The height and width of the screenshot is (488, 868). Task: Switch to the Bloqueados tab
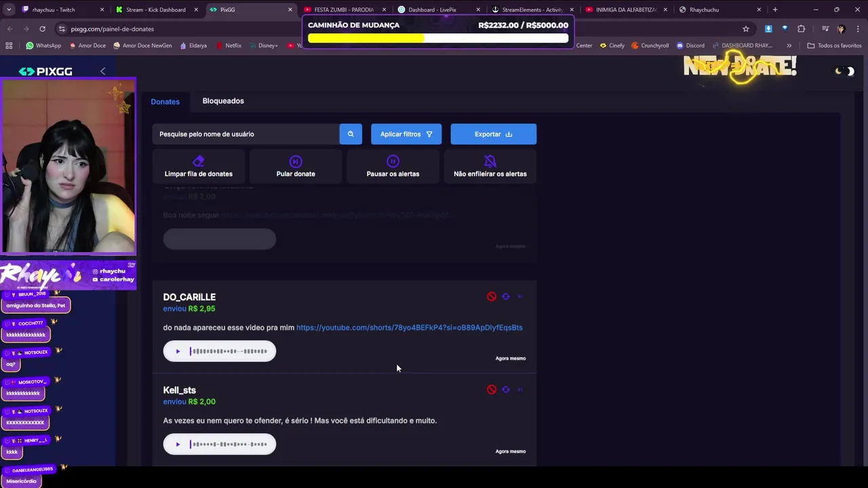tap(223, 101)
